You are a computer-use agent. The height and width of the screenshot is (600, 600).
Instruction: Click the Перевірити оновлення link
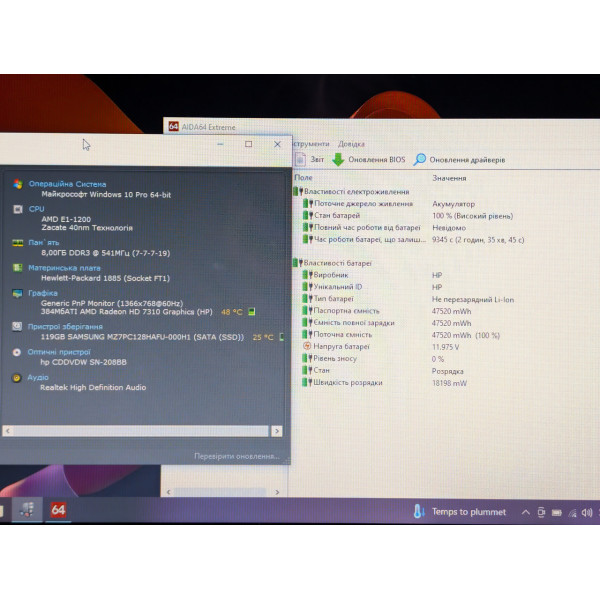[x=236, y=456]
